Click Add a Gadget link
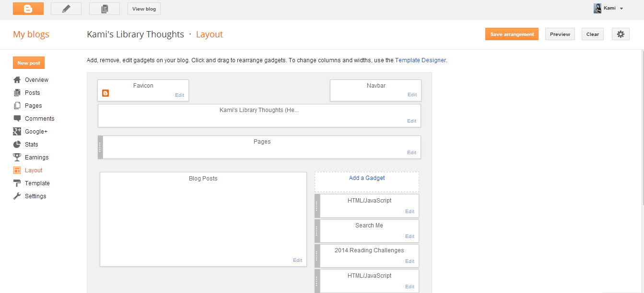This screenshot has height=293, width=644. coord(367,178)
